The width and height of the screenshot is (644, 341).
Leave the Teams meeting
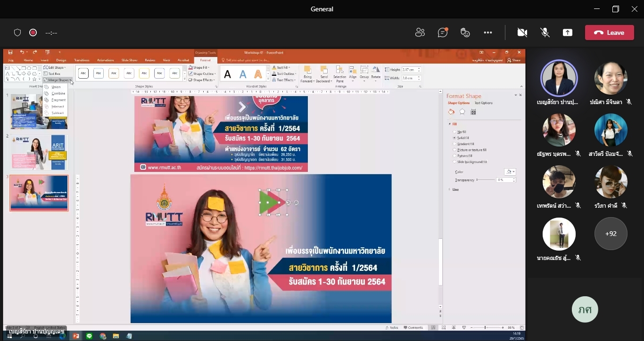point(609,32)
